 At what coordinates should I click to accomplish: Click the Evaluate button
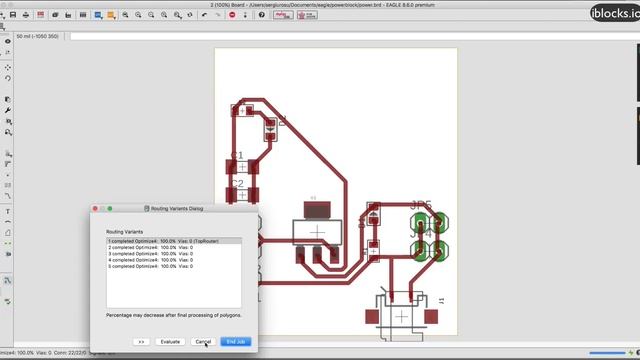170,342
